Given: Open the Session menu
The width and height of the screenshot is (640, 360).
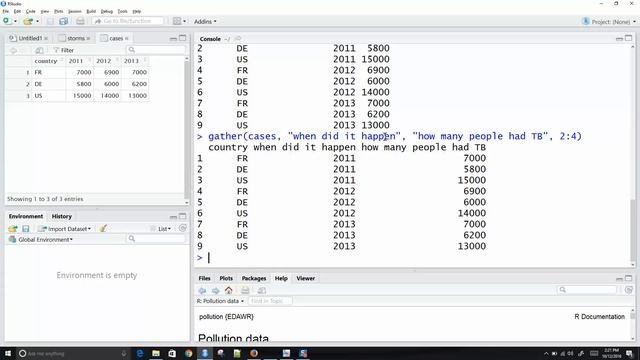Looking at the screenshot, I should coord(75,11).
